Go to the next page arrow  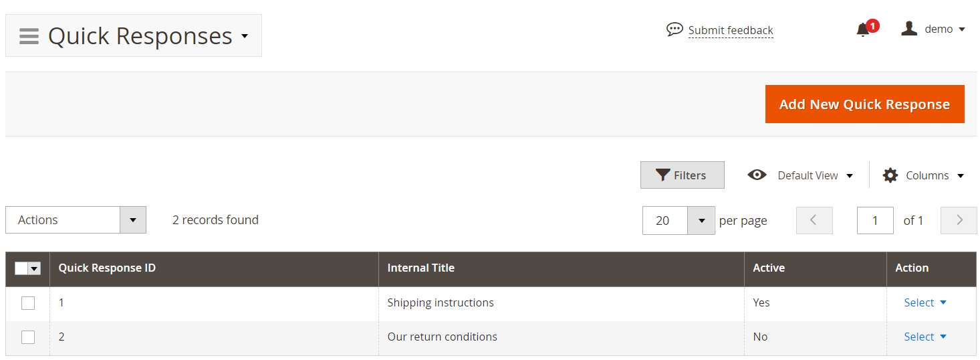959,220
